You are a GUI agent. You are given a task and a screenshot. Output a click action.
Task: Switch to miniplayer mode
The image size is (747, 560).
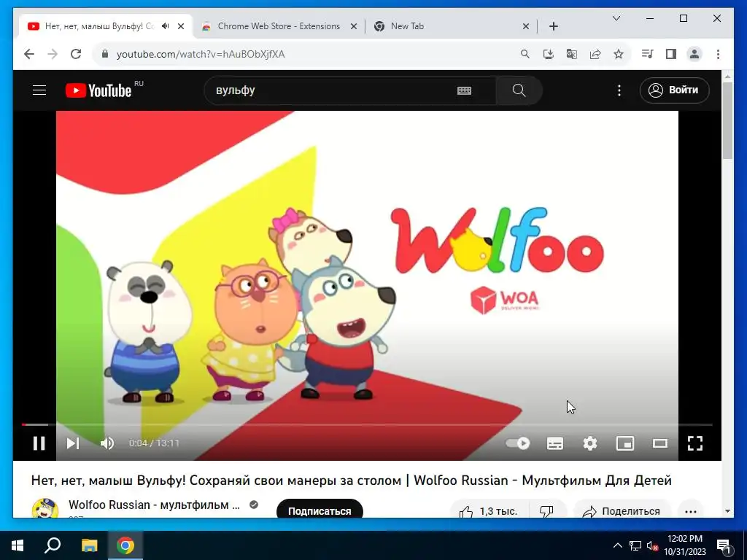(x=625, y=443)
